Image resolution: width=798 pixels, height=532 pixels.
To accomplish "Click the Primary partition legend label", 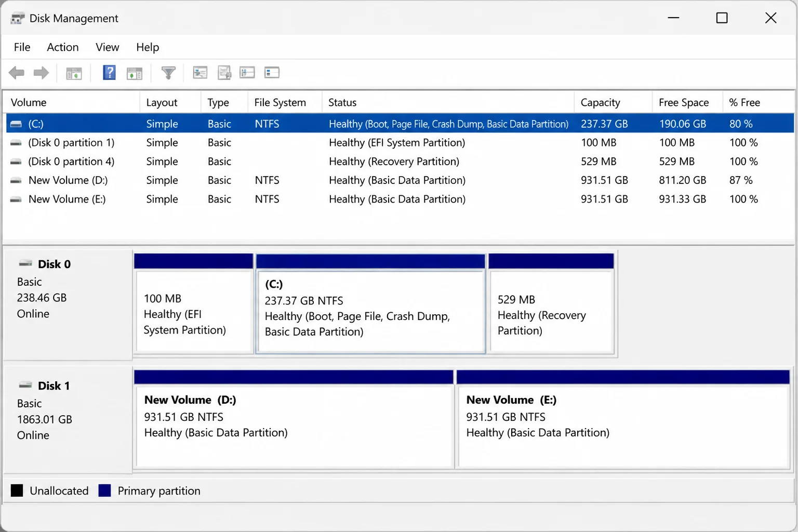I will [x=159, y=491].
